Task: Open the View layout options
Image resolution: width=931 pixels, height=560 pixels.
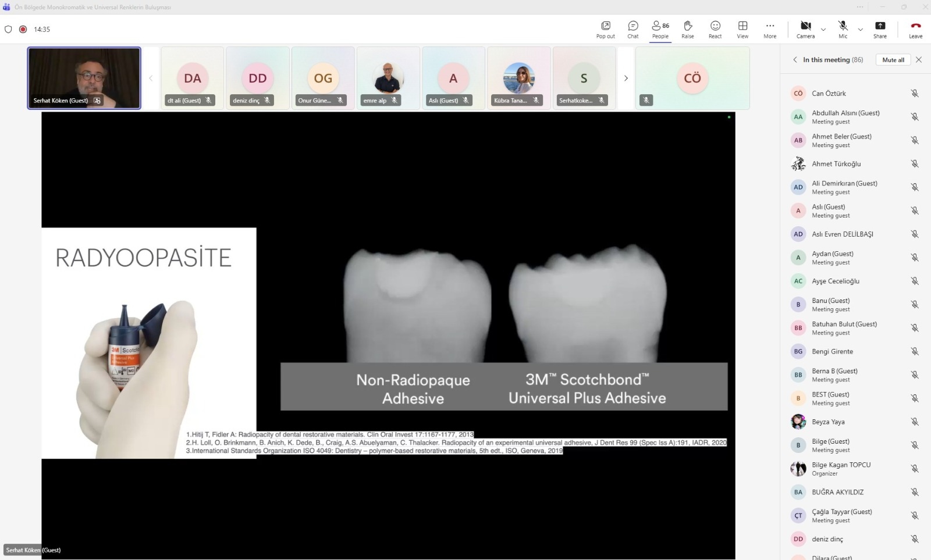Action: click(x=742, y=29)
